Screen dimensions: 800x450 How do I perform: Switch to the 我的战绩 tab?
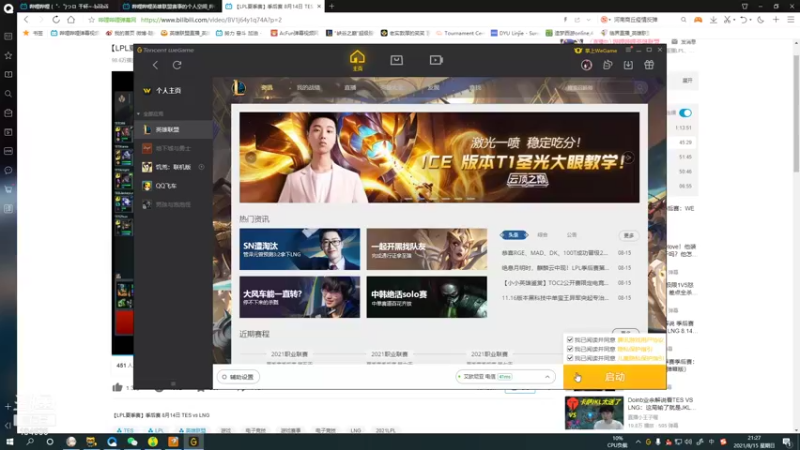click(x=308, y=88)
